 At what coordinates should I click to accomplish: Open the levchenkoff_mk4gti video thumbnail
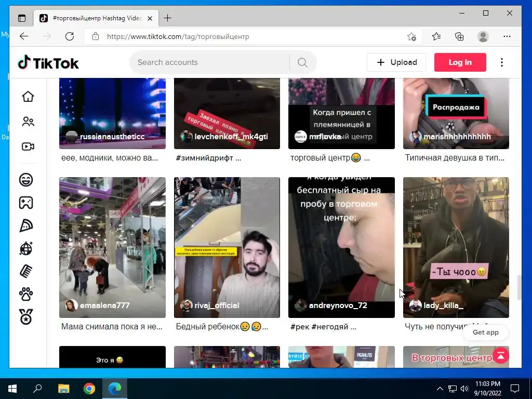tap(227, 114)
